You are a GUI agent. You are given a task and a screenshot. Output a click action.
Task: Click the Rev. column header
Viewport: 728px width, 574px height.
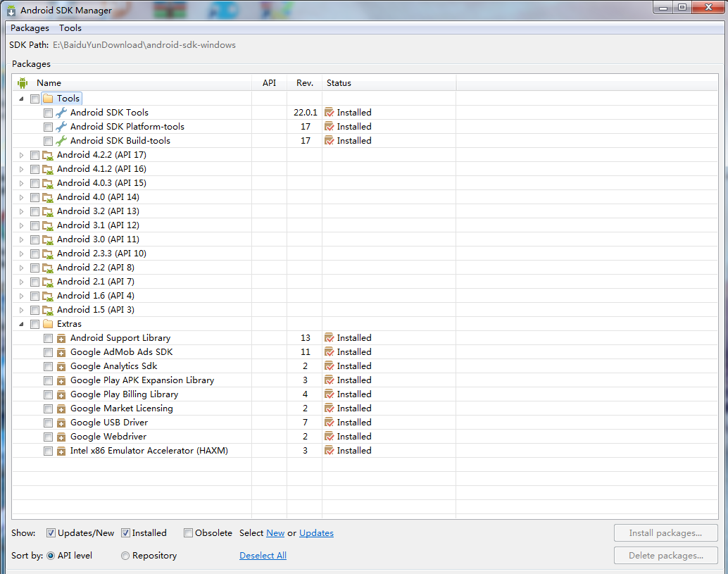305,82
